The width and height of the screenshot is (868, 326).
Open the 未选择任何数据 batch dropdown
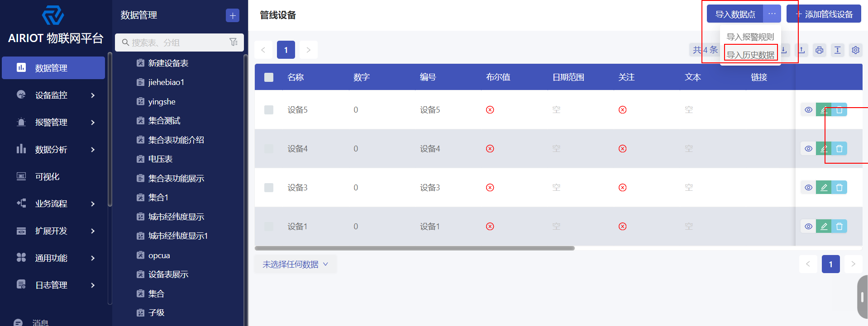[295, 264]
